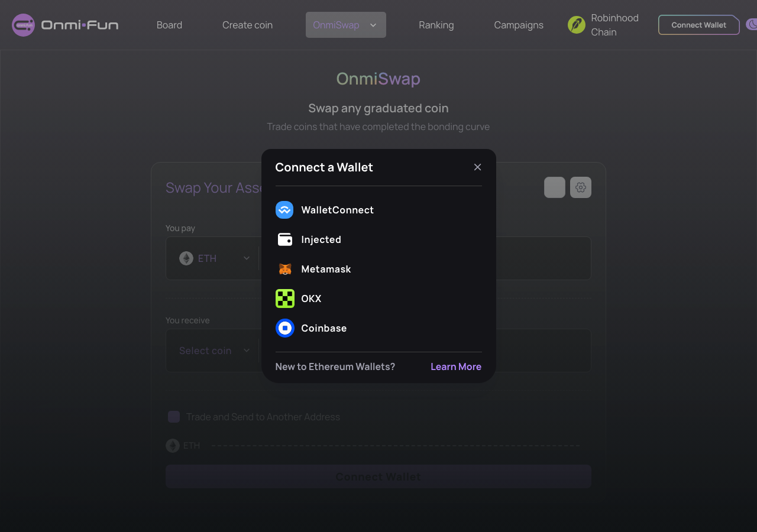Toggle dark mode moon icon
The height and width of the screenshot is (532, 757).
pos(752,25)
